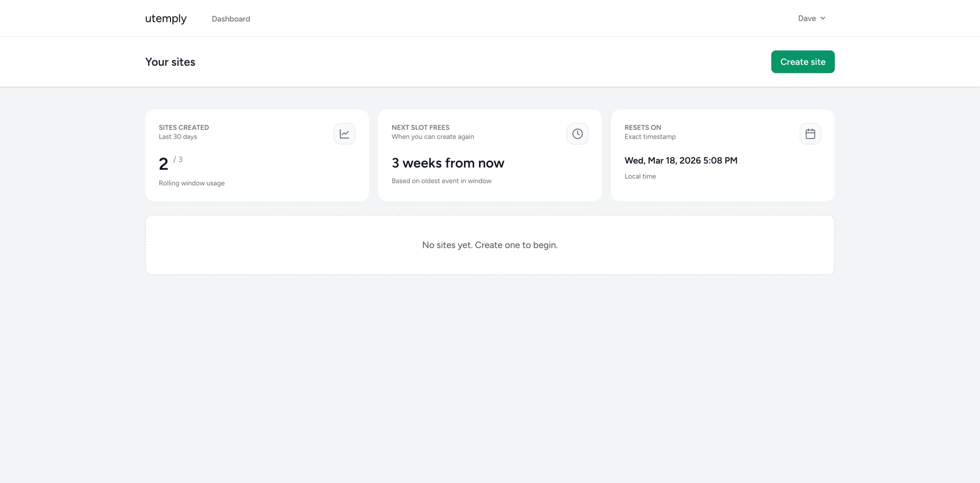The height and width of the screenshot is (483, 980).
Task: Click the Create site button
Action: tap(803, 62)
